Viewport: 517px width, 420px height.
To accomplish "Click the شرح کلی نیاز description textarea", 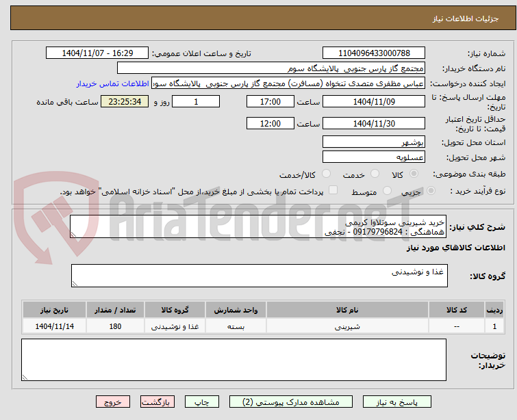I will pyautogui.click(x=258, y=226).
